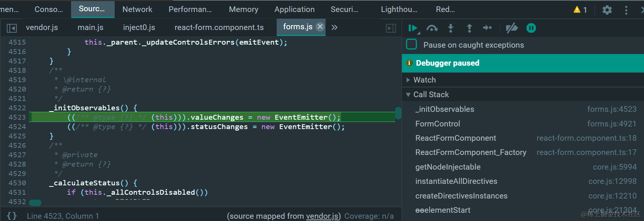Open react-form.component.ts:17 location
The image size is (644, 221).
click(x=586, y=152)
